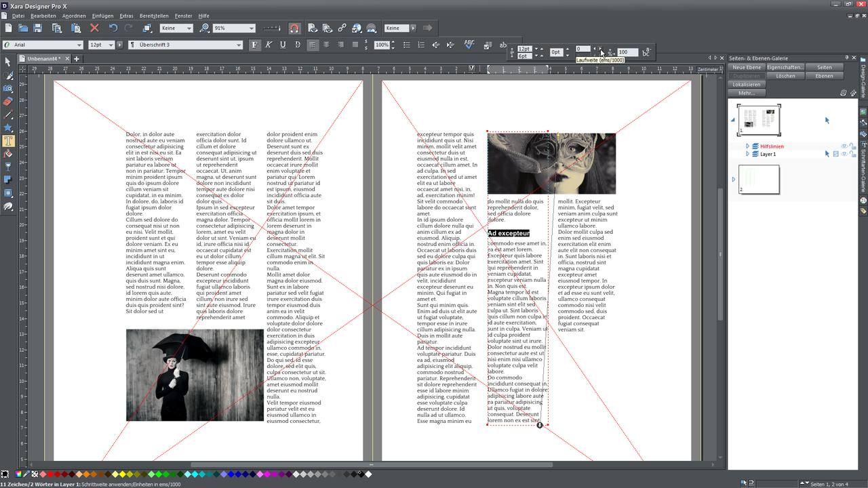Toggle italic text formatting
868x488 pixels.
click(x=269, y=45)
